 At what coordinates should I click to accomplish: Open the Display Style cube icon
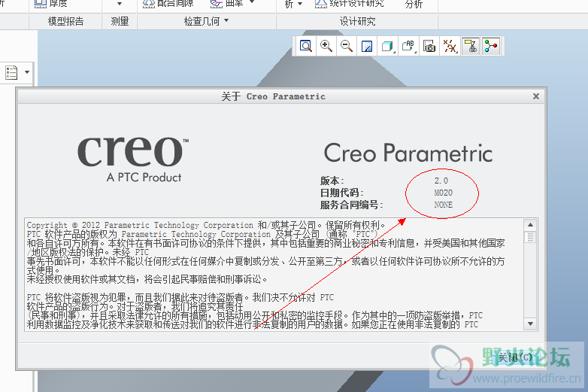point(387,46)
